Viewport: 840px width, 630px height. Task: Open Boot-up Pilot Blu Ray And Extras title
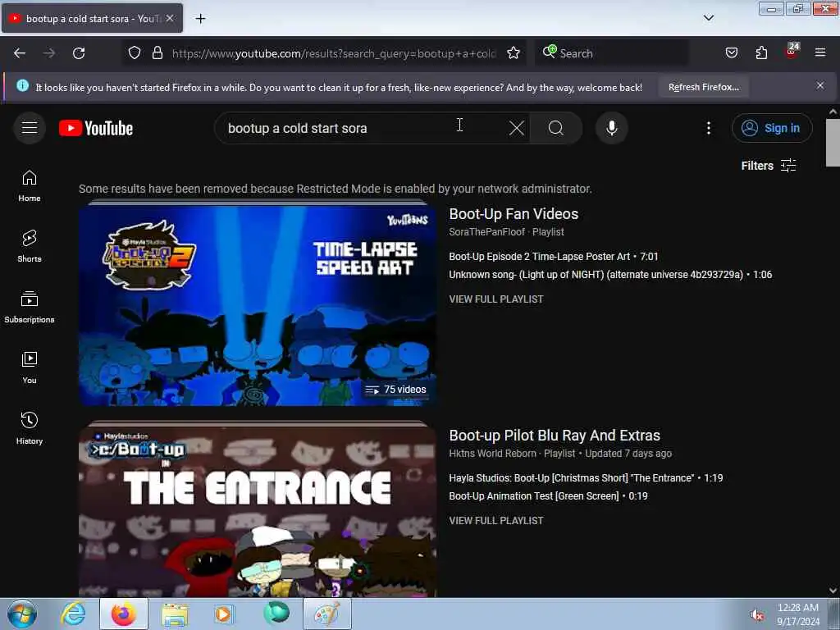(555, 436)
